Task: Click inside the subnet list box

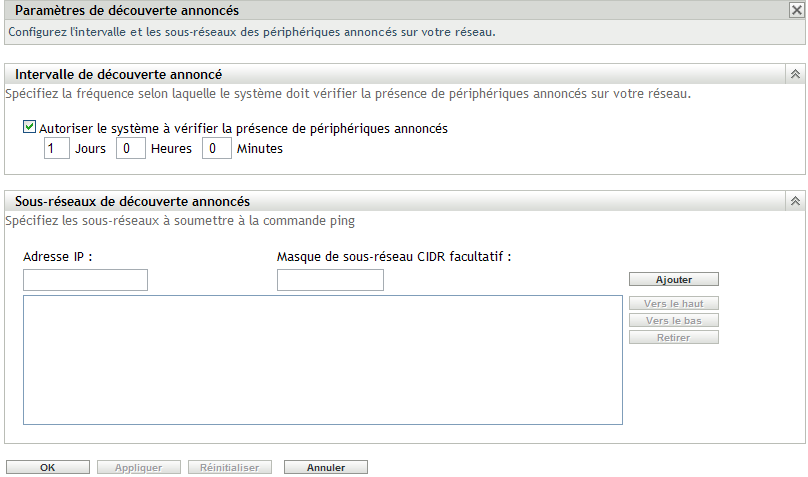Action: tap(322, 360)
